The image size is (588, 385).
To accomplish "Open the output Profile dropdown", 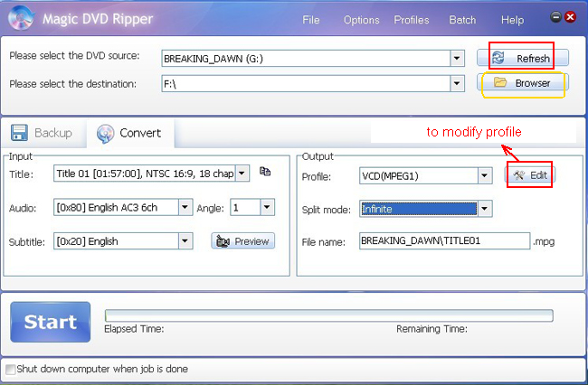I will tap(485, 175).
